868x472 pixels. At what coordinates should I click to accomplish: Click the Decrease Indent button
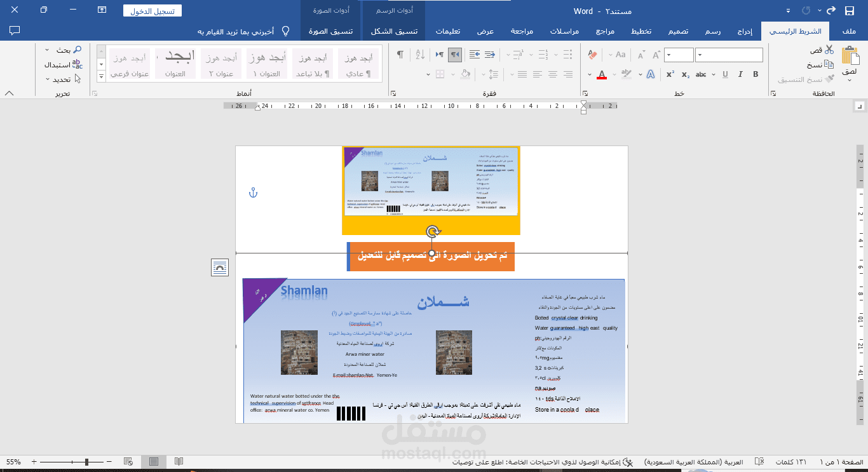point(490,55)
